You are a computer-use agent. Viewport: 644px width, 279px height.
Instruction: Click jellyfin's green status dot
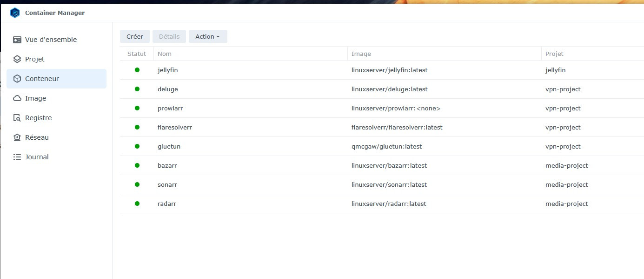[137, 70]
